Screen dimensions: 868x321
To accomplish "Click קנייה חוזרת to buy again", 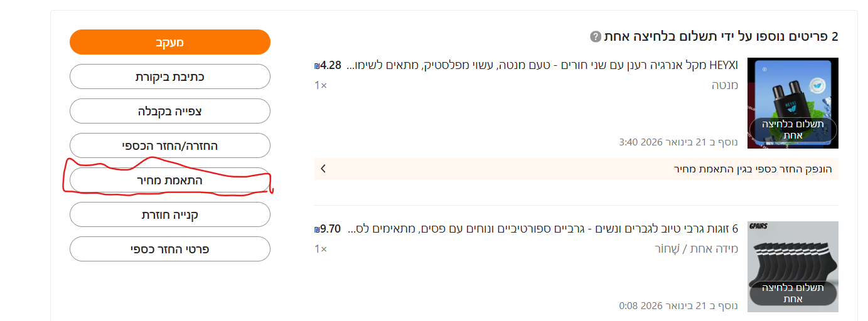I will [x=169, y=214].
